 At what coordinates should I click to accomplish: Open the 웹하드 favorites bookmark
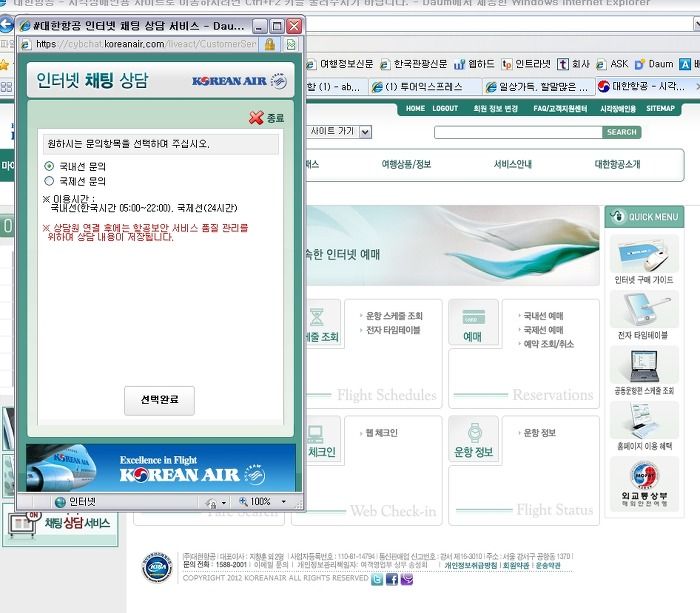(474, 64)
